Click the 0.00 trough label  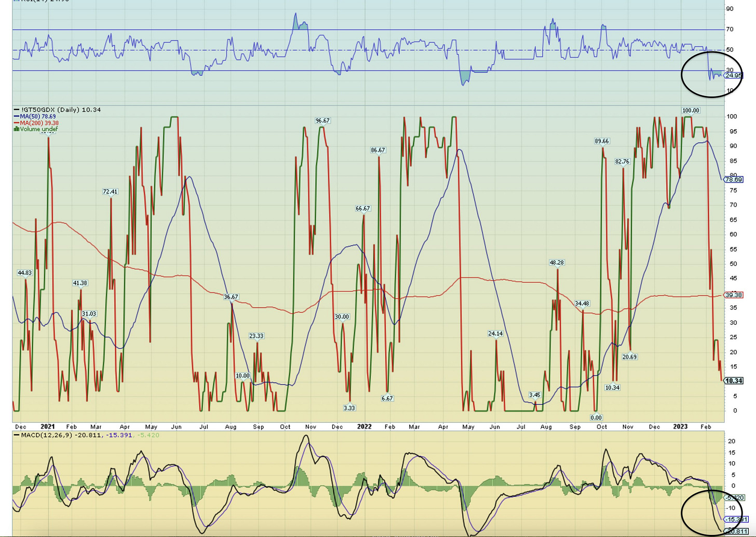tap(596, 418)
